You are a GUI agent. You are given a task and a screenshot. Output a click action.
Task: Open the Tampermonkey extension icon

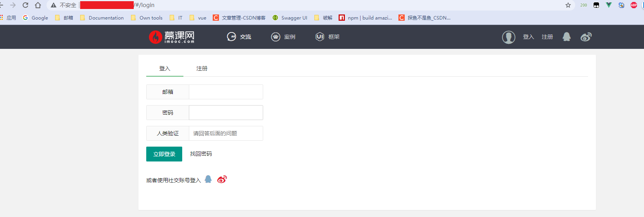point(596,5)
